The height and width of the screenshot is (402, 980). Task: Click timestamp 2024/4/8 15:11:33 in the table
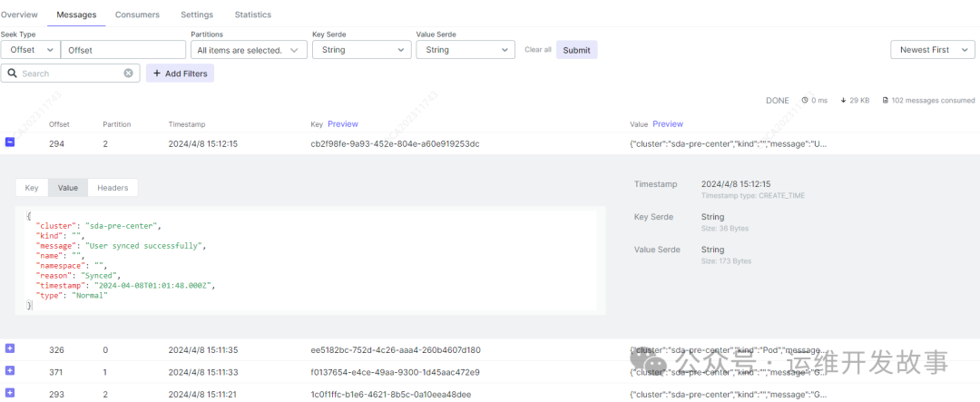202,372
